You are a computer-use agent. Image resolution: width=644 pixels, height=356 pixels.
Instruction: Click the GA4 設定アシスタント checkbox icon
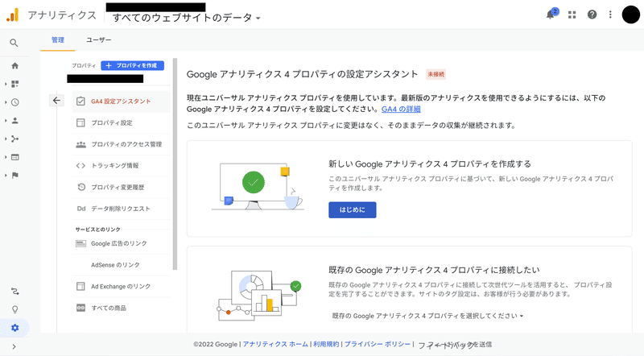81,101
